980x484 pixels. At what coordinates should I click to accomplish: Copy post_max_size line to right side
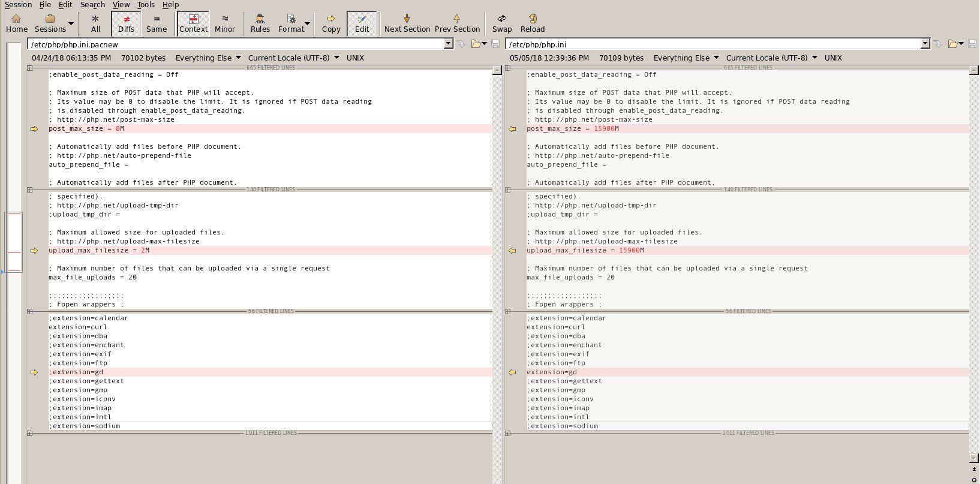34,129
